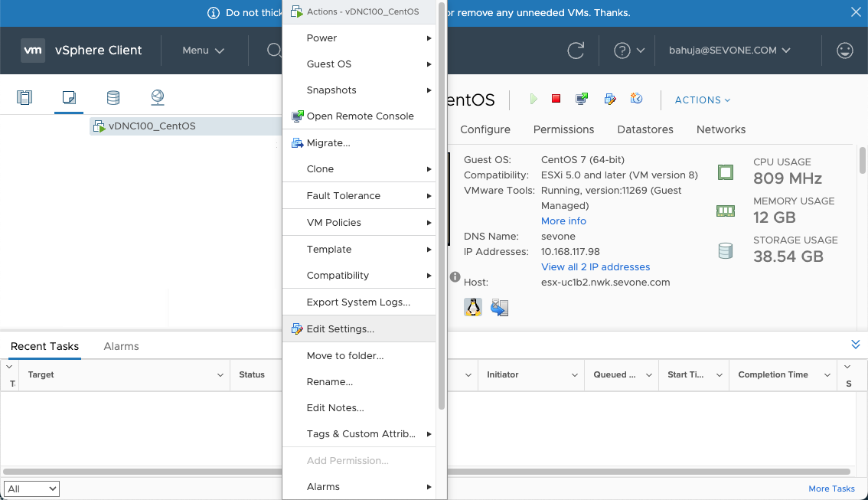Viewport: 868px width, 500px height.
Task: Power off the VM with red stop icon
Action: click(x=556, y=99)
